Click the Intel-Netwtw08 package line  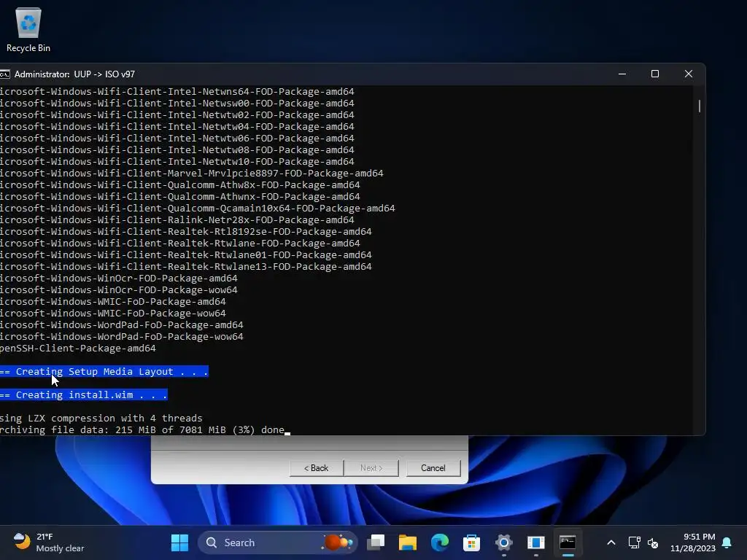tap(177, 150)
